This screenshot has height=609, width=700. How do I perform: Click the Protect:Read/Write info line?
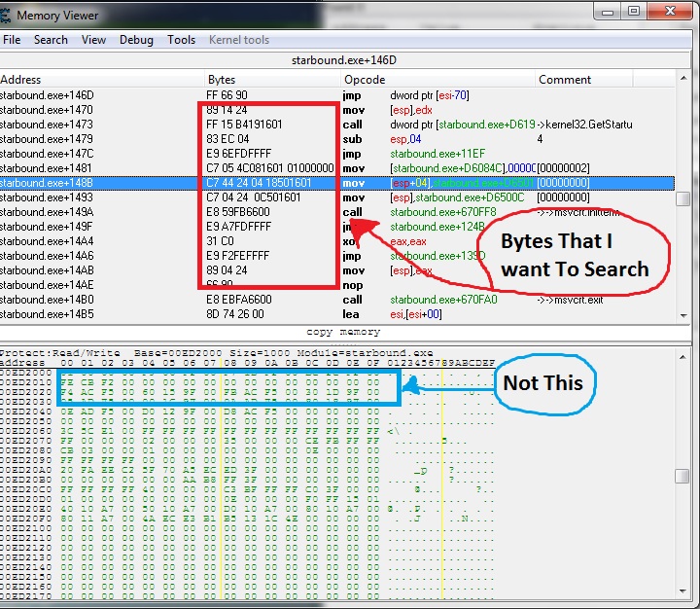[x=217, y=353]
